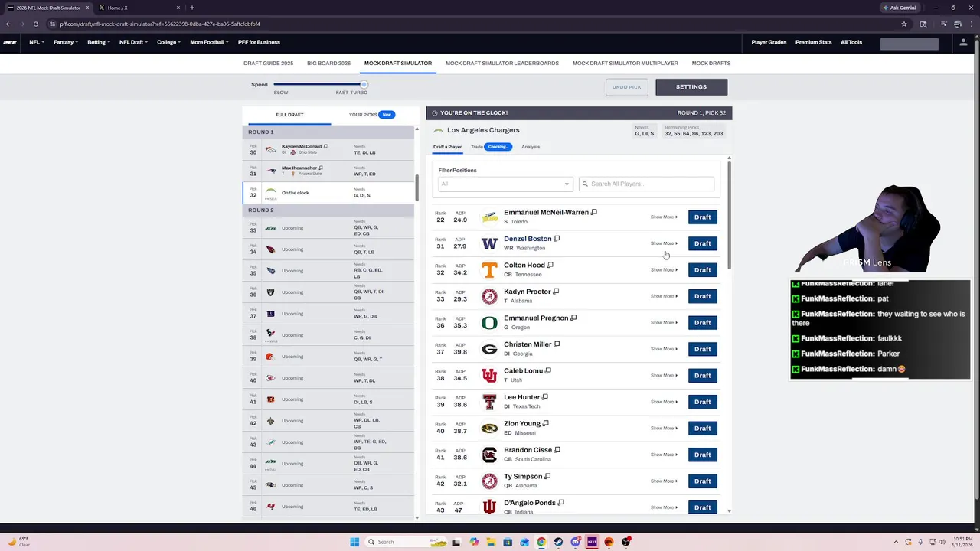Click the note icon beside Kayden McDonald
Image resolution: width=980 pixels, height=551 pixels.
coord(325,146)
